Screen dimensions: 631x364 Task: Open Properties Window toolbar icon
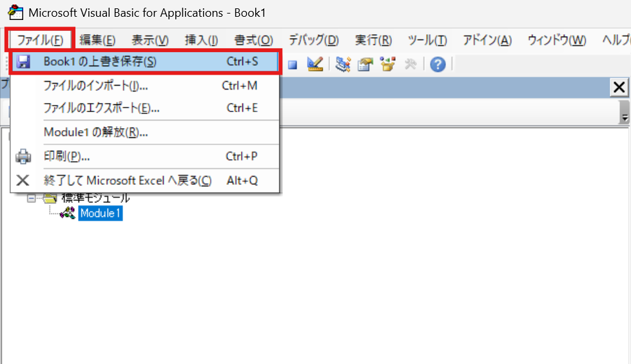[x=365, y=64]
